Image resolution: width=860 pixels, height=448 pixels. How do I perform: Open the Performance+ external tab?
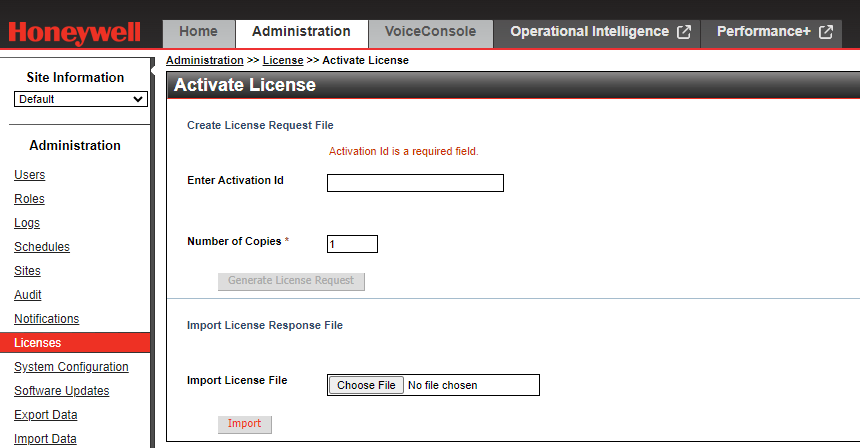pyautogui.click(x=774, y=32)
